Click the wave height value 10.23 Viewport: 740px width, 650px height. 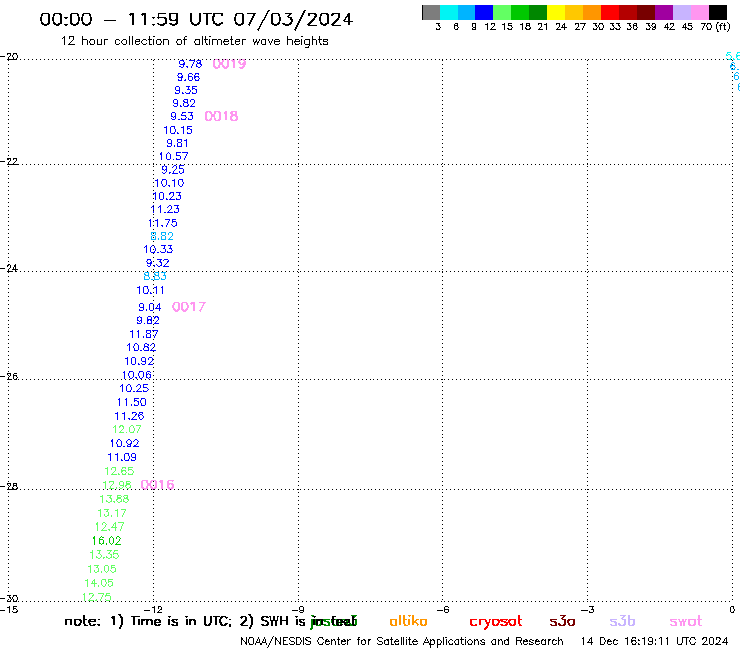pos(167,196)
